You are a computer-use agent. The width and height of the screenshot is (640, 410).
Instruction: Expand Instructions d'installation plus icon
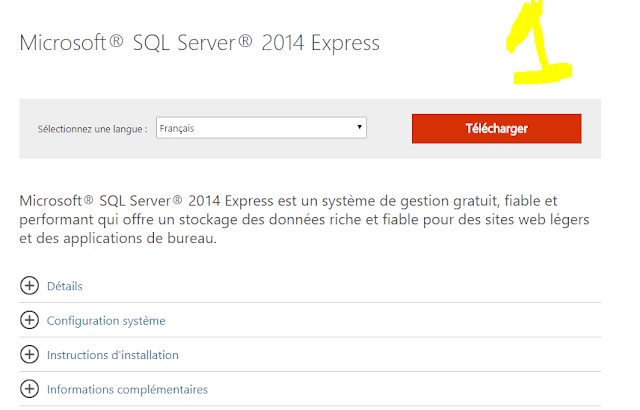tap(29, 354)
